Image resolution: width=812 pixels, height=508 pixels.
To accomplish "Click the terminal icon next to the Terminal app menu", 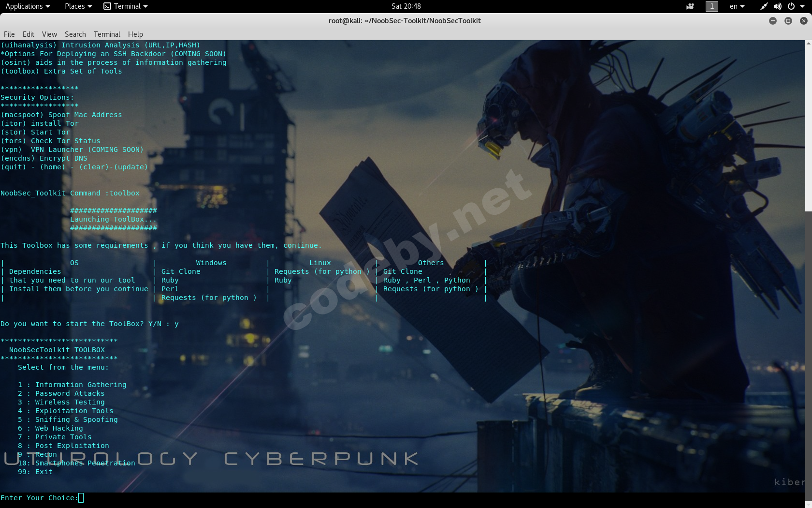I will pyautogui.click(x=107, y=6).
